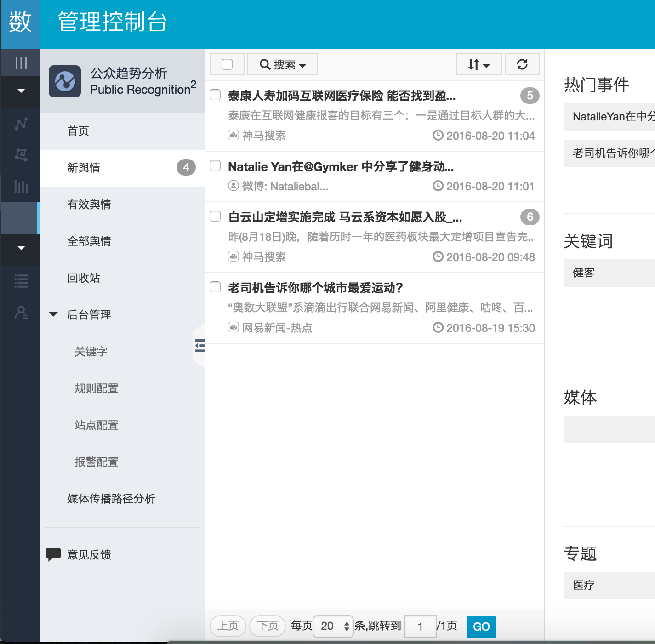Toggle the select-all checkbox in toolbar
Screen dimensions: 655x644
227,64
